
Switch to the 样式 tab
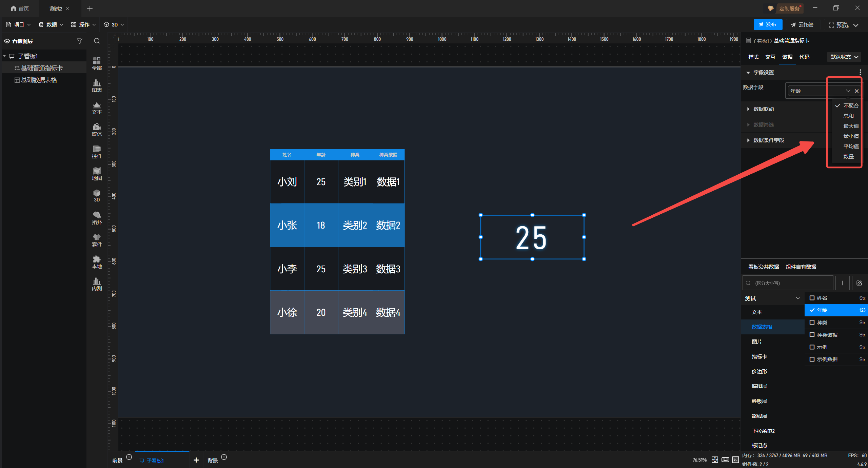pyautogui.click(x=753, y=57)
